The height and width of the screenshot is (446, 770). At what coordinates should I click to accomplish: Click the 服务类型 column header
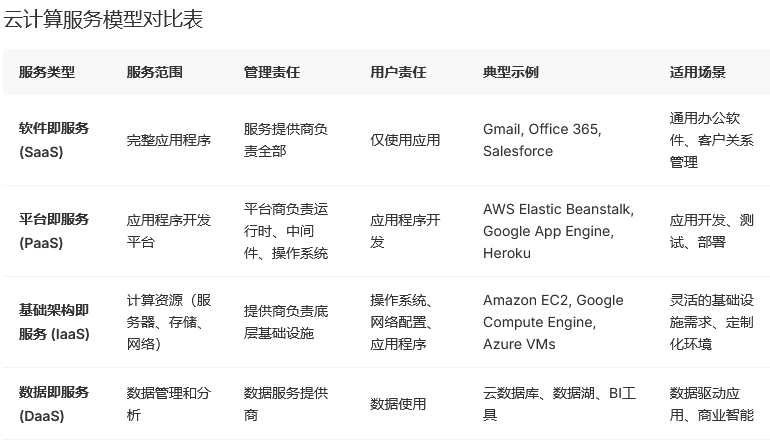coord(47,72)
